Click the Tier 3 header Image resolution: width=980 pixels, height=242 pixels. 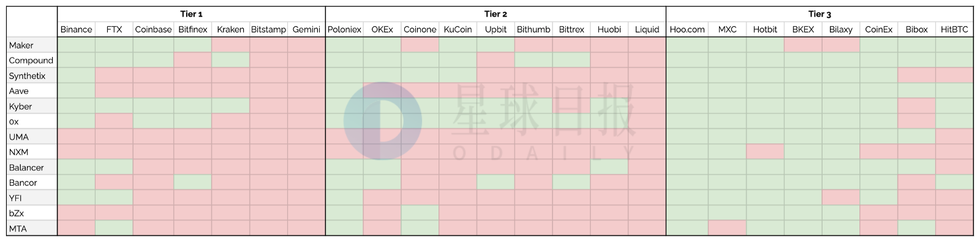(x=820, y=14)
